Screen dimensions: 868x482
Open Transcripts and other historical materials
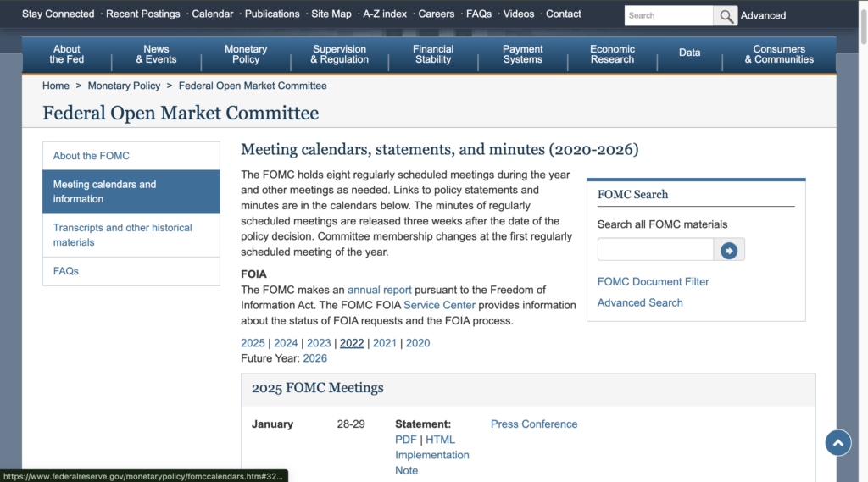point(131,235)
